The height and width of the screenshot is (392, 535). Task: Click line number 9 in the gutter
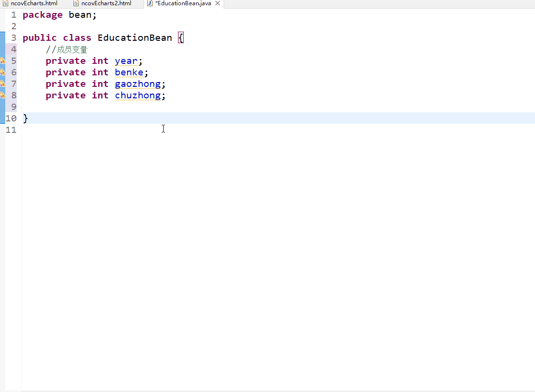pyautogui.click(x=13, y=107)
